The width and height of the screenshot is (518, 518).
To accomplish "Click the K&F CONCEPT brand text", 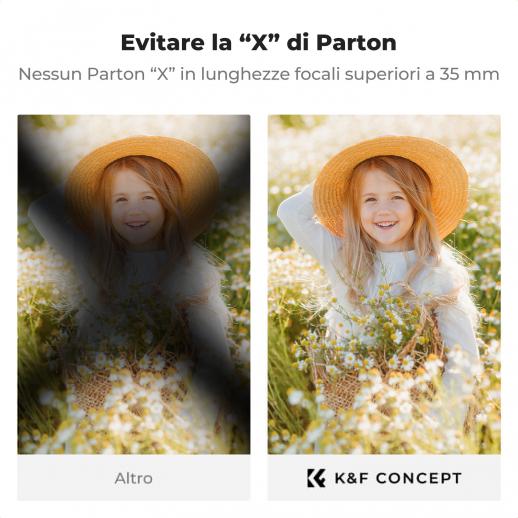I will [x=398, y=478].
